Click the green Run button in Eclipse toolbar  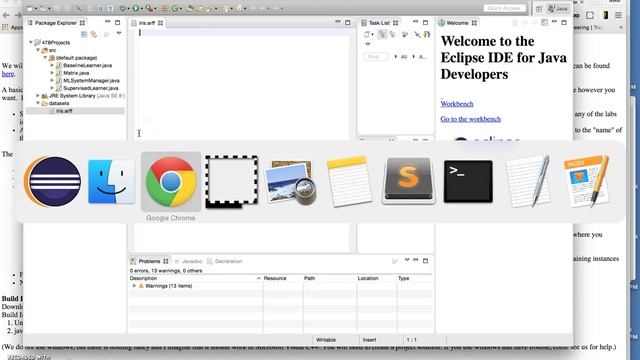click(x=136, y=8)
